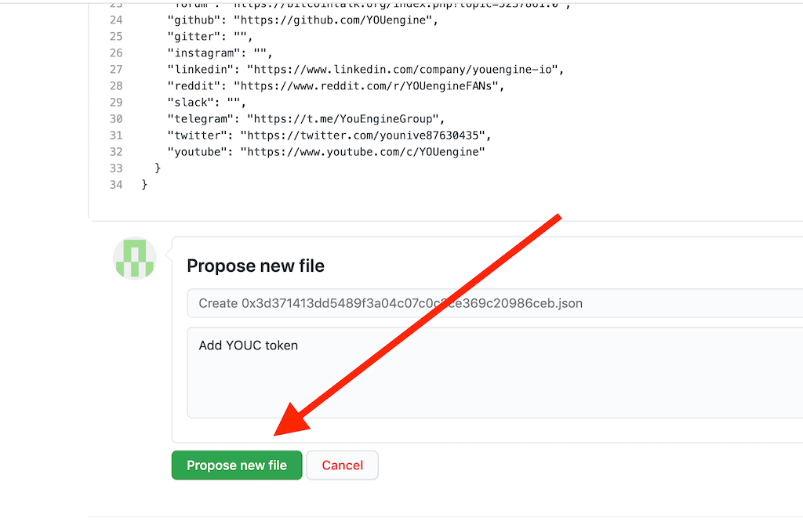Select line number 32 in the gutter
Image resolution: width=803 pixels, height=532 pixels.
[116, 152]
